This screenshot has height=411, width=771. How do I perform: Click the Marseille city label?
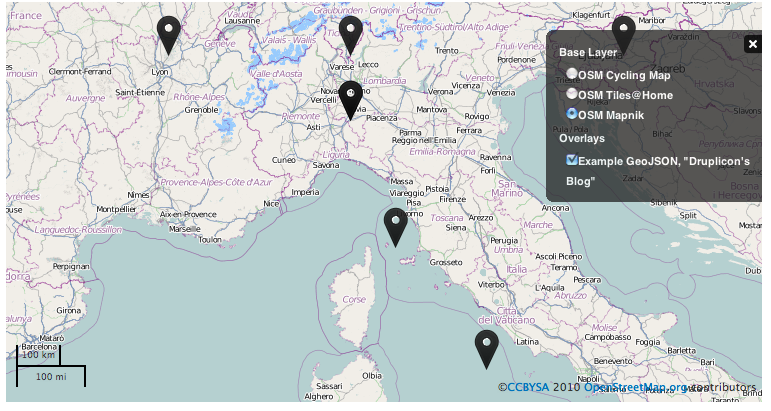[x=184, y=229]
